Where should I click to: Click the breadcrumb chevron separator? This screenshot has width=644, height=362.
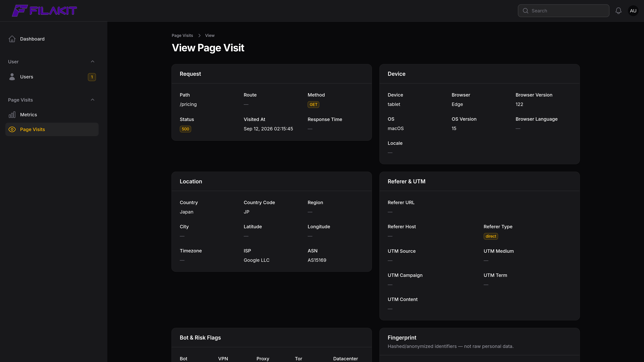pyautogui.click(x=199, y=36)
